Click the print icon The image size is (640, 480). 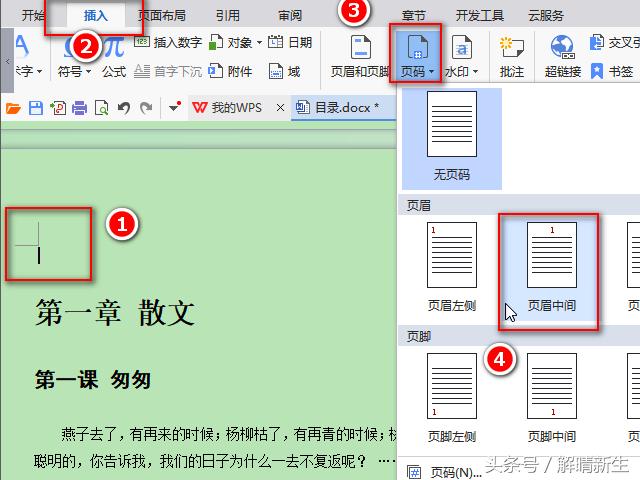coord(80,108)
